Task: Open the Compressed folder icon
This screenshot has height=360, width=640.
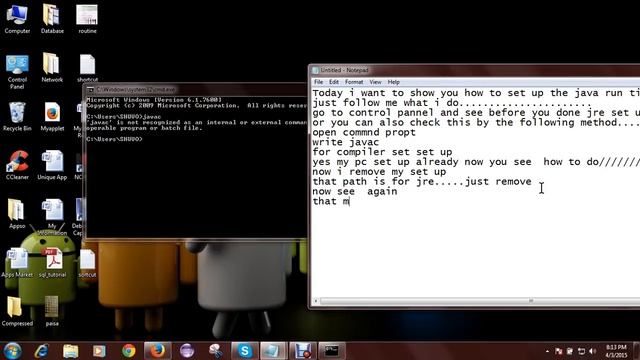Action: tap(17, 311)
